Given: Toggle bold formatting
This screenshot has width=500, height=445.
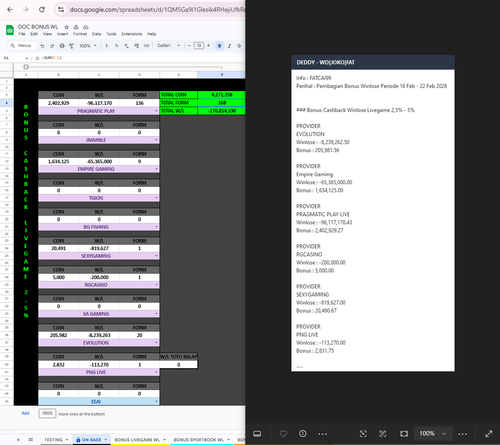Looking at the screenshot, I should click(x=219, y=46).
